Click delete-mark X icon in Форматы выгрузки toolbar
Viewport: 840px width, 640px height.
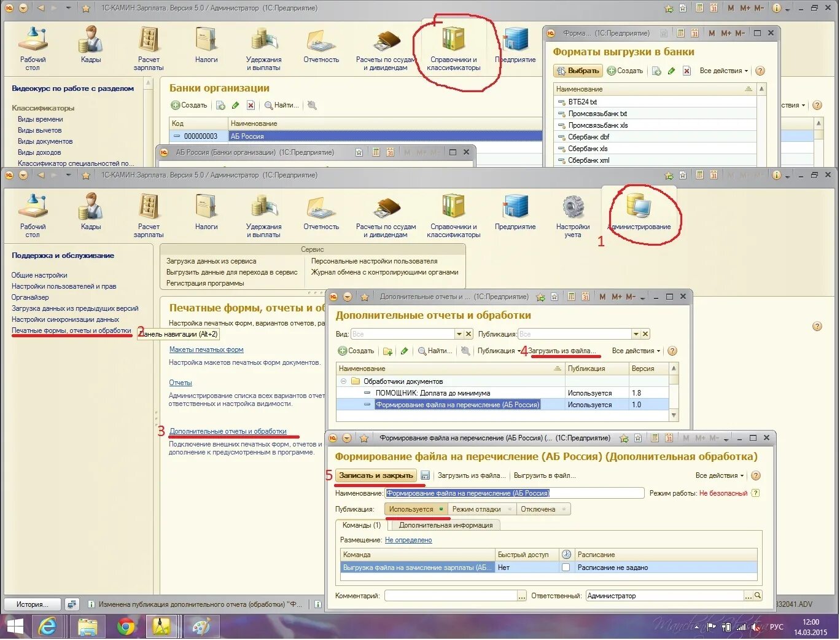[686, 71]
